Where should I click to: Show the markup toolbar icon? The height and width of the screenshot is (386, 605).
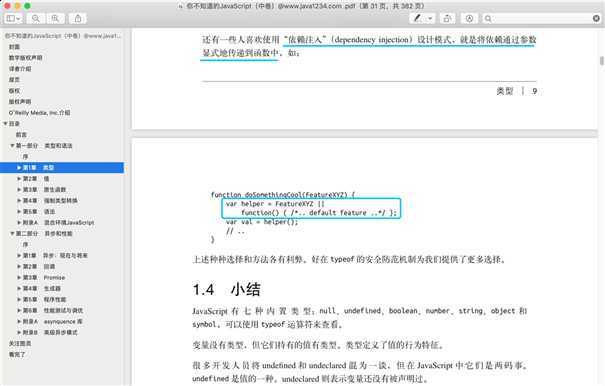coord(470,19)
